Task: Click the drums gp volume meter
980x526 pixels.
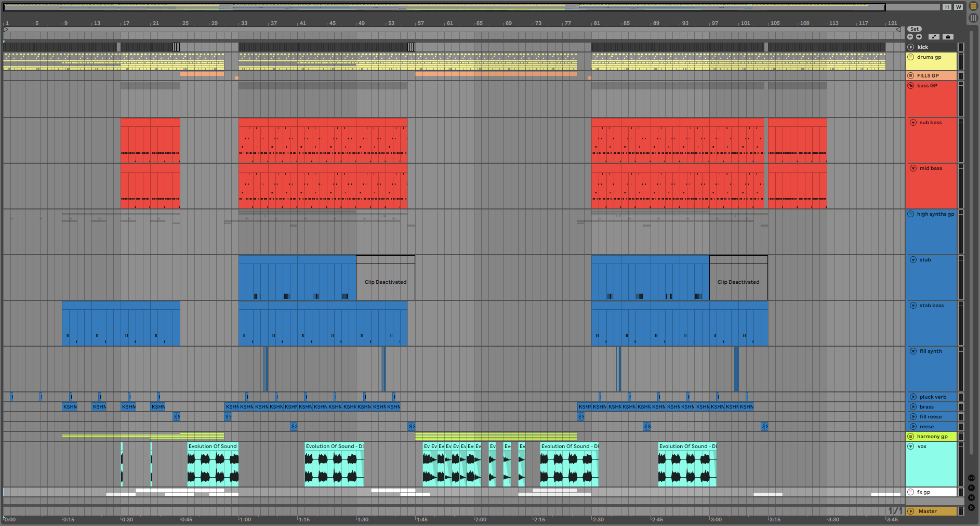Action: coord(961,61)
